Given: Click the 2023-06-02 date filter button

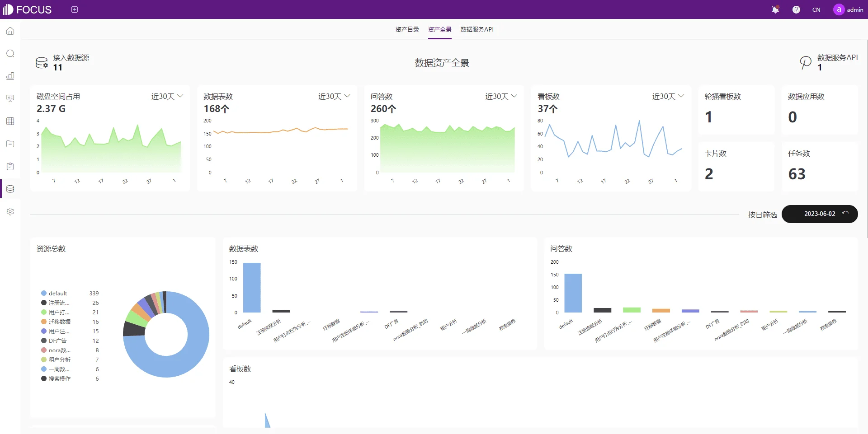Looking at the screenshot, I should coord(819,214).
